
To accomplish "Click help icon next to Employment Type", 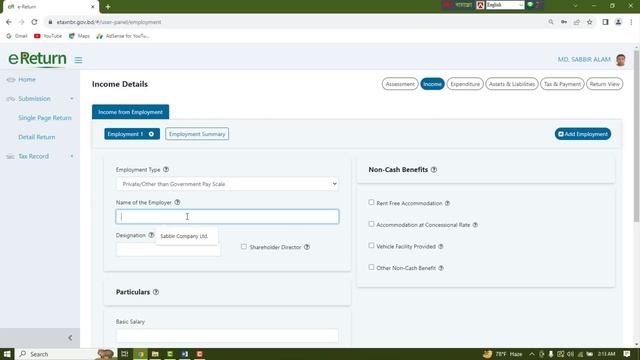I will click(166, 169).
